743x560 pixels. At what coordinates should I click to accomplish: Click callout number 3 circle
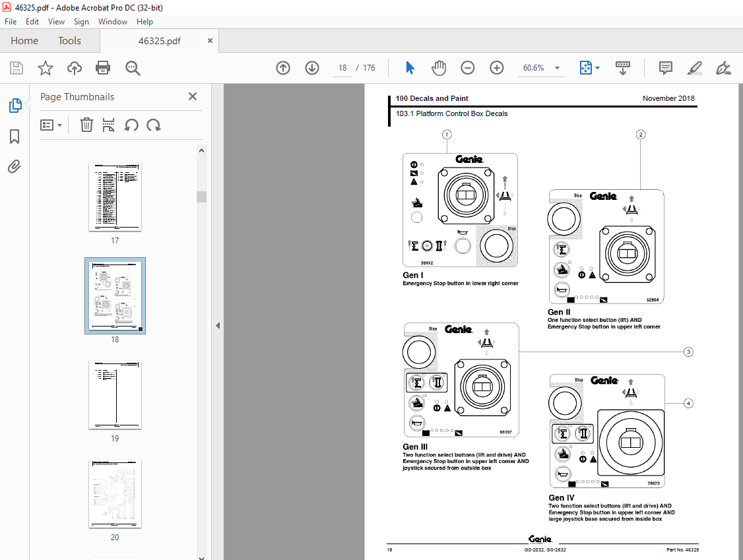[688, 352]
